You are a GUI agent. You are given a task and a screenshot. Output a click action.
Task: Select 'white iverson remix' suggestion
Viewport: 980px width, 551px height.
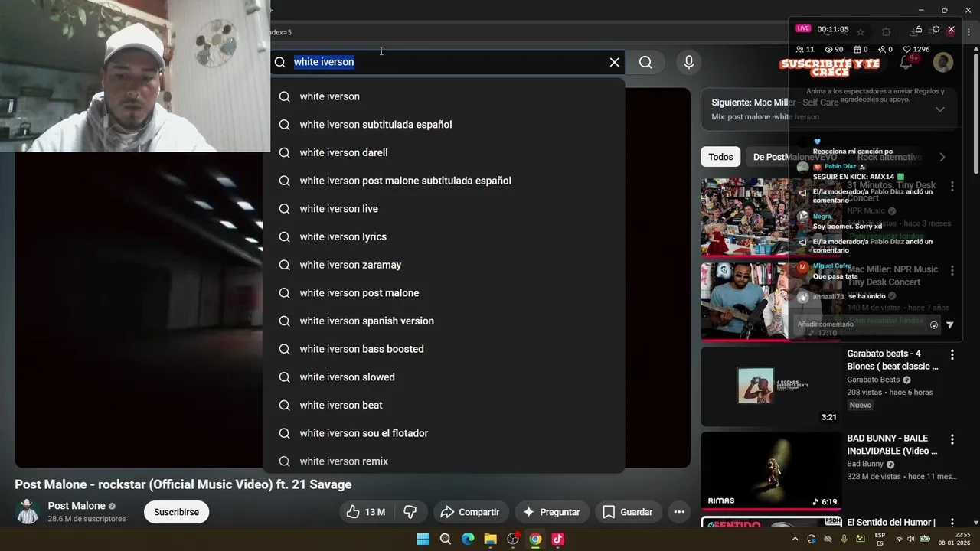tap(444, 461)
